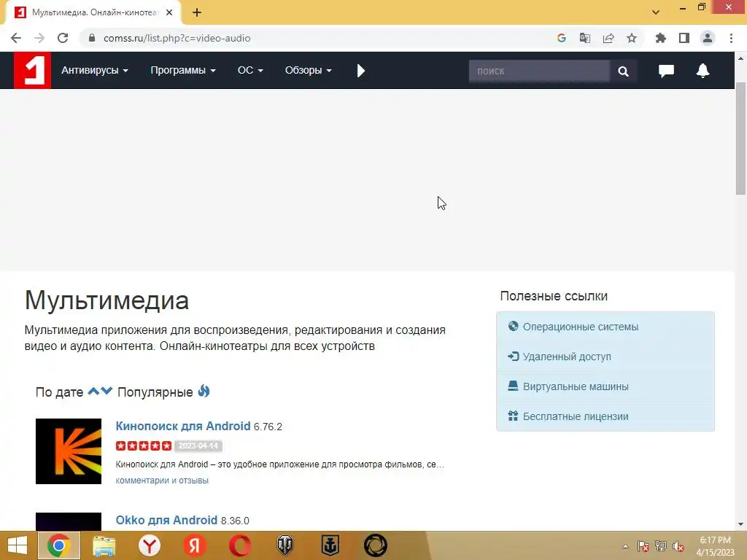Open a new browser tab
Viewport: 747px width, 560px height.
197,13
